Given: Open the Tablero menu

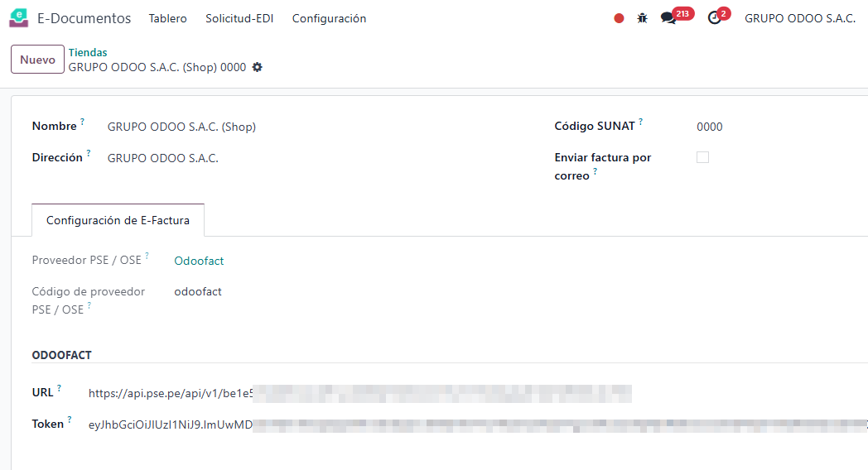Looking at the screenshot, I should coord(168,18).
